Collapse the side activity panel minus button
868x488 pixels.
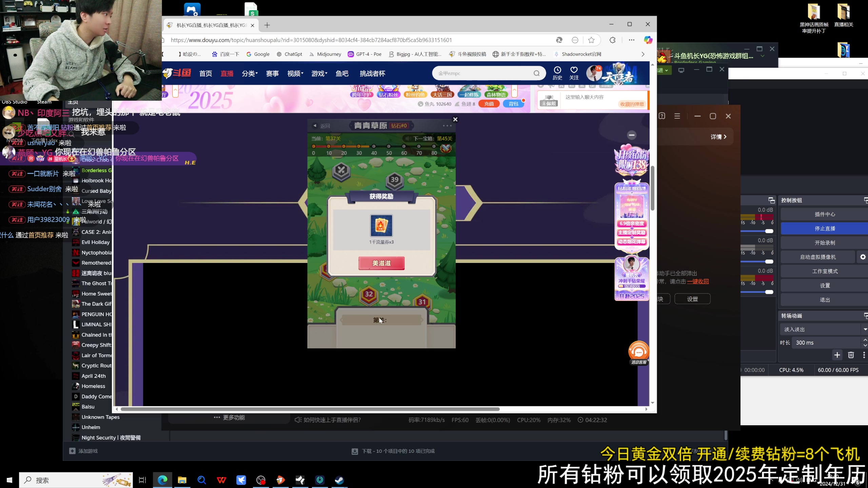(x=631, y=135)
